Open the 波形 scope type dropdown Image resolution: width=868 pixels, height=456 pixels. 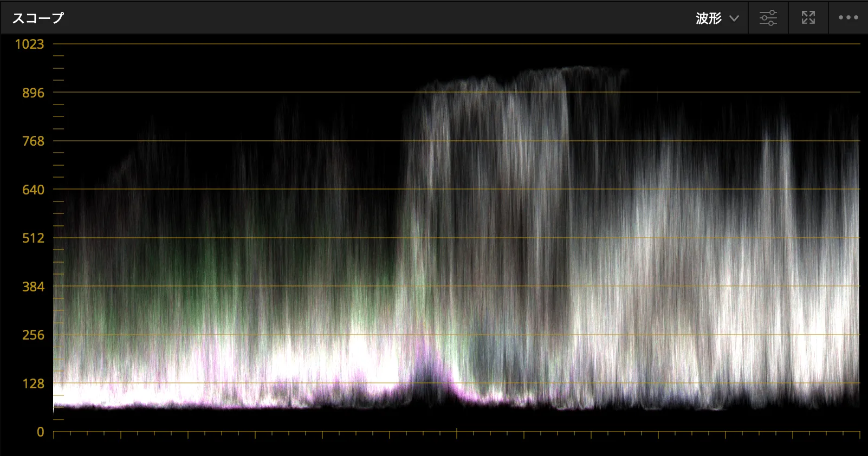click(x=709, y=18)
